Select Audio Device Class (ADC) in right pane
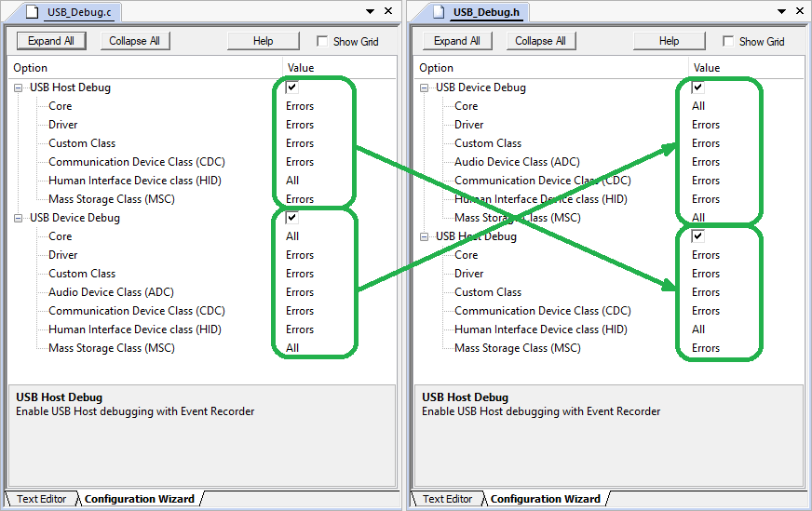This screenshot has width=812, height=511. (517, 162)
